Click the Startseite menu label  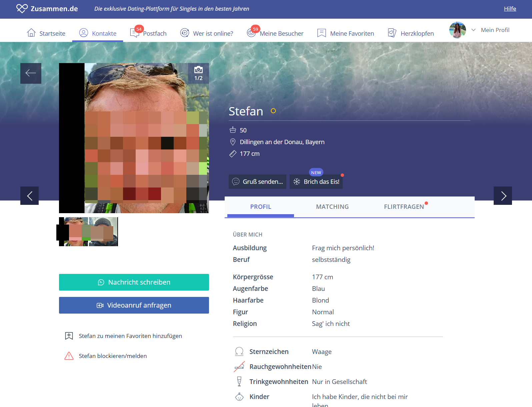(52, 34)
